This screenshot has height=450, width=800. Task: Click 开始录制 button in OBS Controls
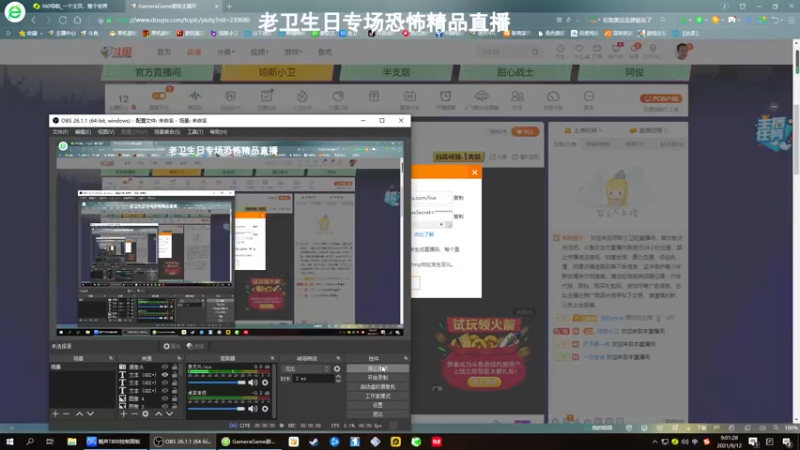pos(378,378)
